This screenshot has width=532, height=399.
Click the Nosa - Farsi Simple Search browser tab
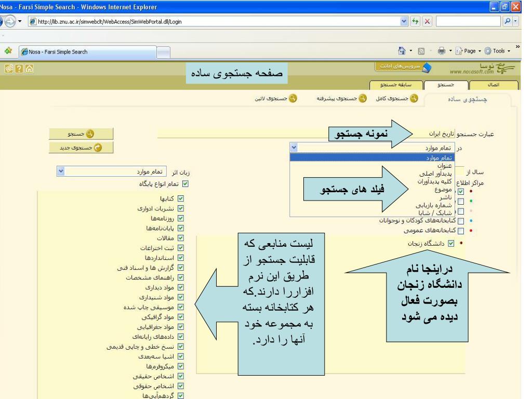(x=88, y=52)
